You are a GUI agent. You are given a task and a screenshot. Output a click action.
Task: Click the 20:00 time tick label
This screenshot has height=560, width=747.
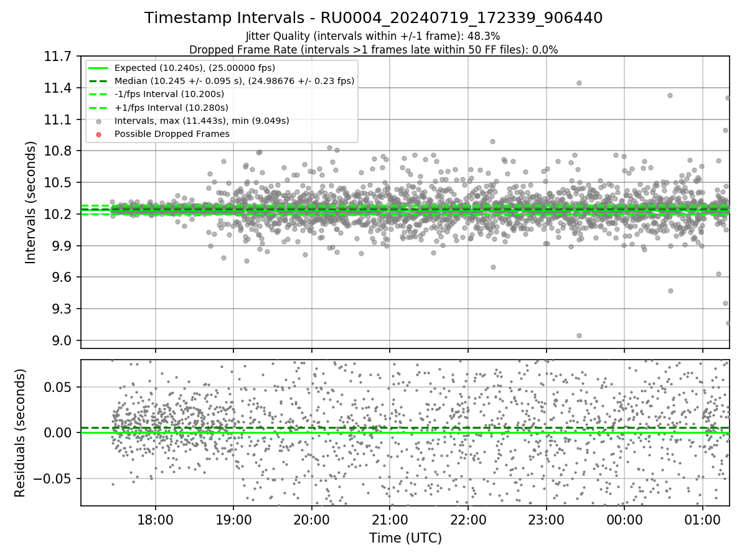pyautogui.click(x=312, y=520)
